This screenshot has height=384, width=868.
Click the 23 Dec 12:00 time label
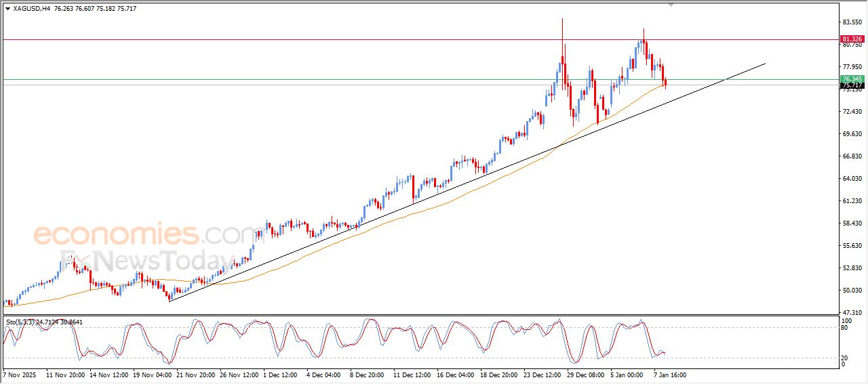544,374
